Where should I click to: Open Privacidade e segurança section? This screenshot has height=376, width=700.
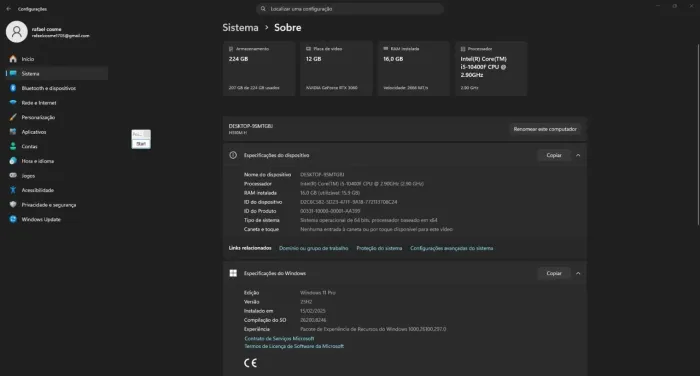click(x=57, y=205)
